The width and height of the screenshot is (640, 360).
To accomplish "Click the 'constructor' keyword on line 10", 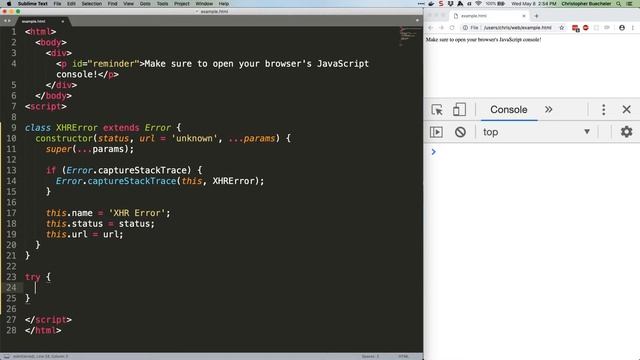I will point(64,138).
